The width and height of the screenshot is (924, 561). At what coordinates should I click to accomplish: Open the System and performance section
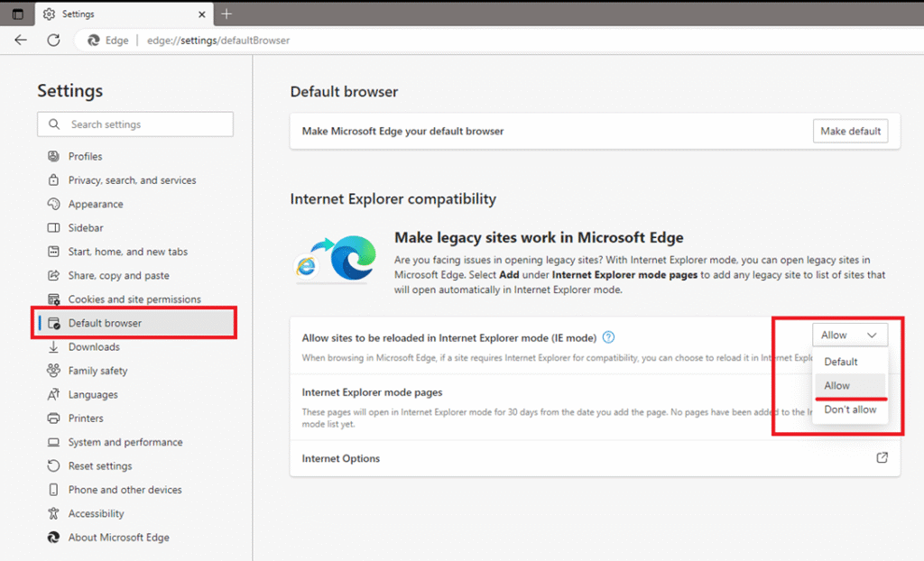click(x=125, y=442)
